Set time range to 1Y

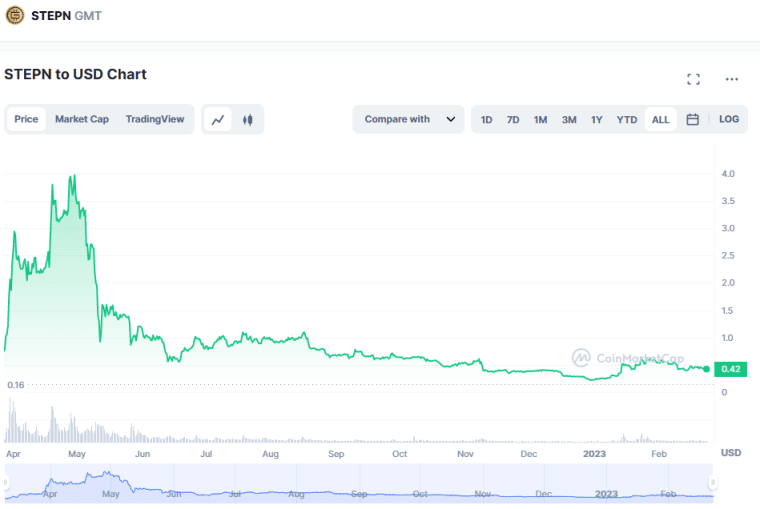point(597,120)
